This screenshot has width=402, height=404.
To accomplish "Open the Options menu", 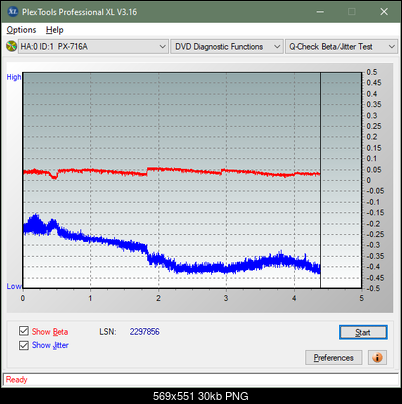I will 21,30.
